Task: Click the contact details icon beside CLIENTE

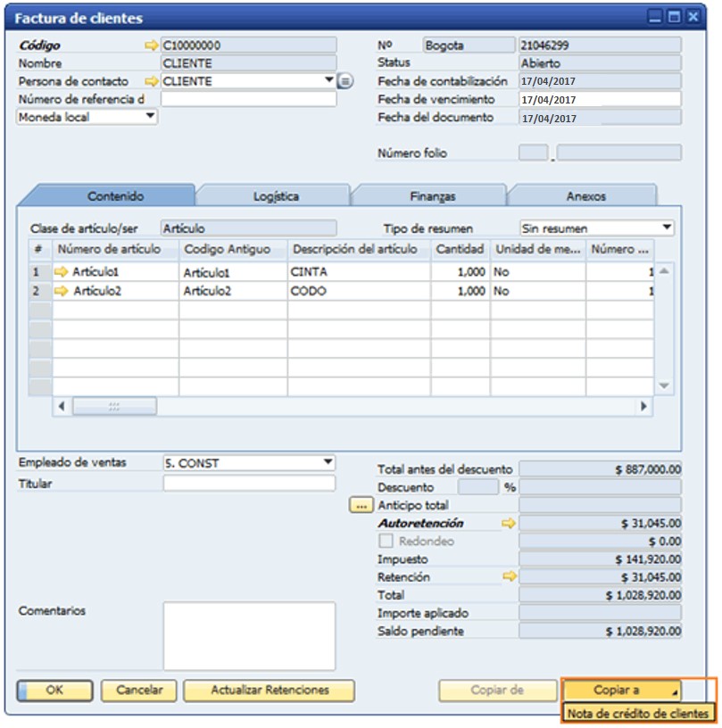Action: pos(345,81)
